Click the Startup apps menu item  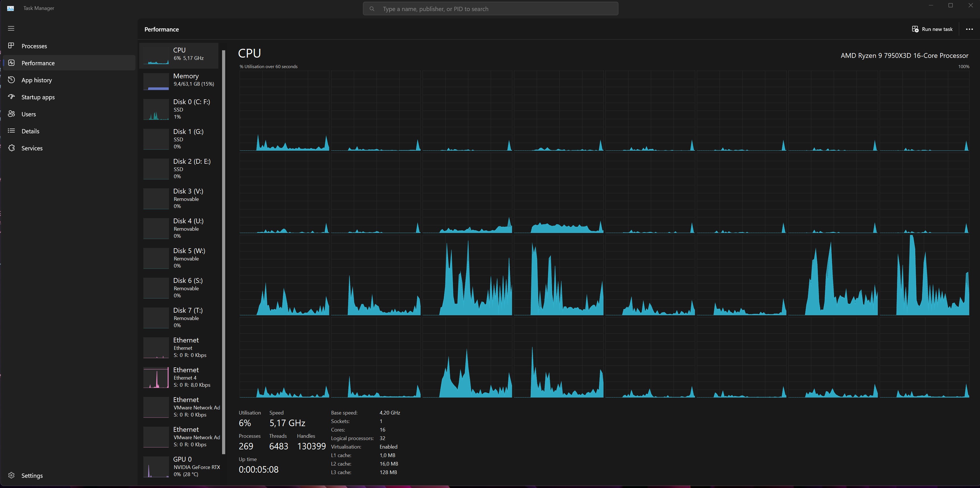coord(38,97)
